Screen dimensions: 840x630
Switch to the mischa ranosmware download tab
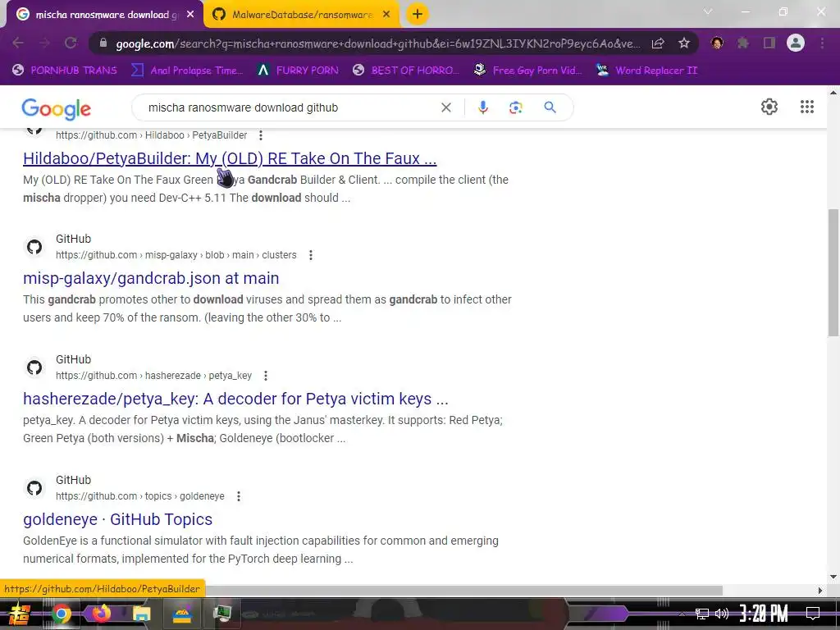coord(104,15)
